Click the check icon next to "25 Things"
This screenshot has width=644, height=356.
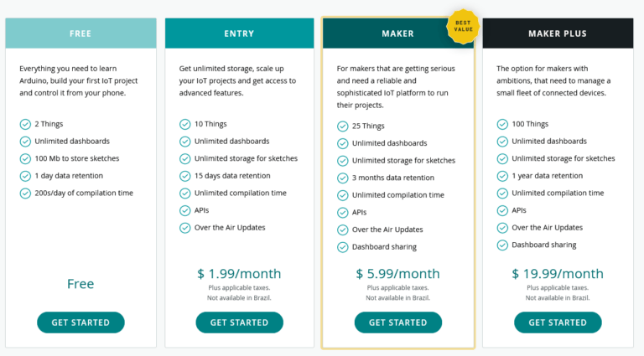click(343, 126)
